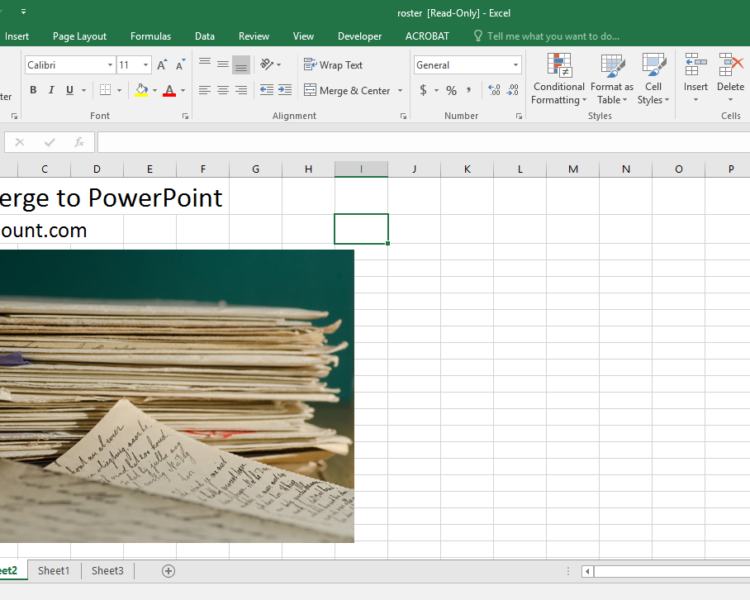Apply Percent Style format
This screenshot has height=600, width=750.
click(451, 90)
